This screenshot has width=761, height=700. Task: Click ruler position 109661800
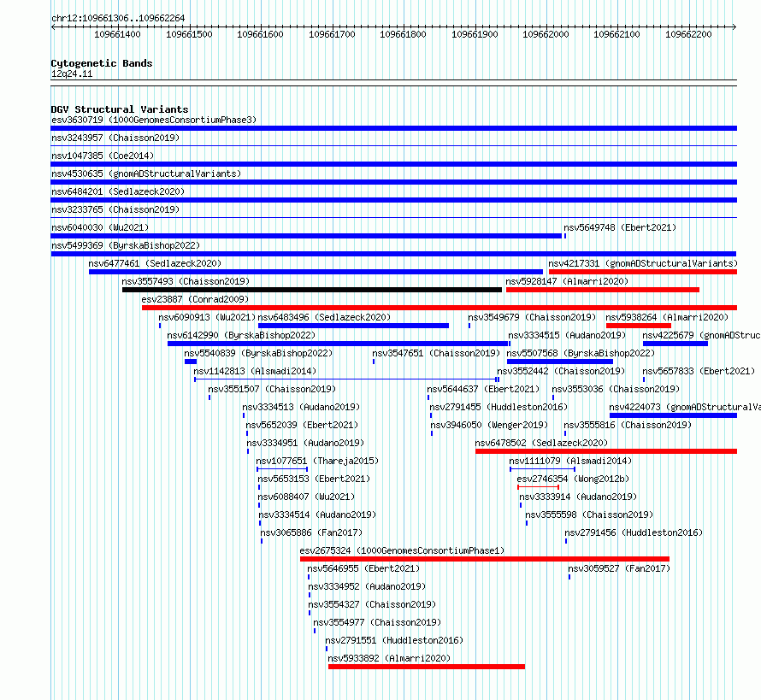coord(403,34)
